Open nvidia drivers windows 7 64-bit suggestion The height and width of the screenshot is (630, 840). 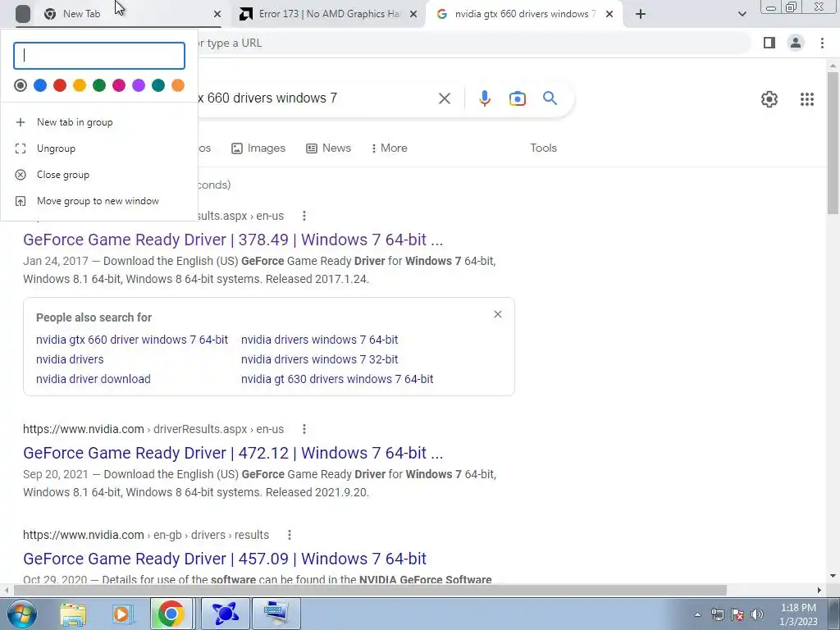click(x=319, y=340)
